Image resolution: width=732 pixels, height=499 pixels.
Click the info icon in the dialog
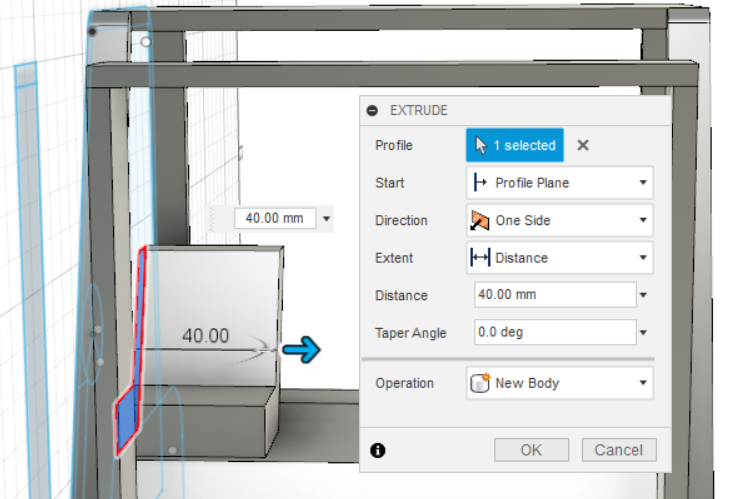(x=378, y=450)
